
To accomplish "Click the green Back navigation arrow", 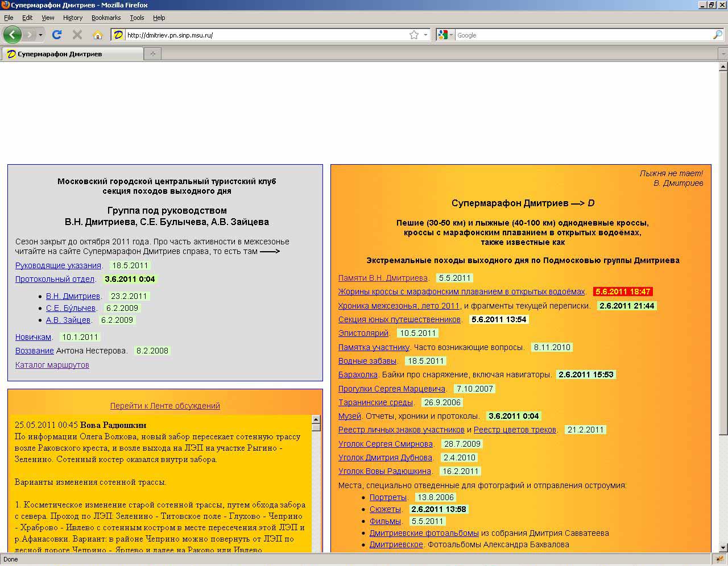I will (12, 35).
